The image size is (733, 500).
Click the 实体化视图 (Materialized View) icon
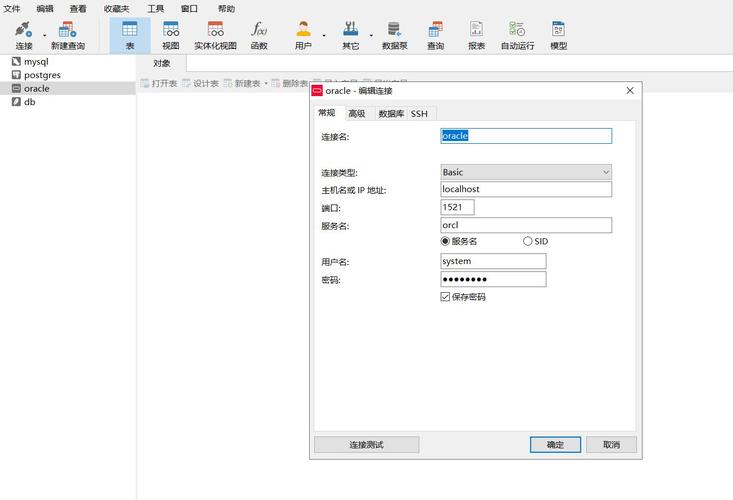click(x=216, y=35)
